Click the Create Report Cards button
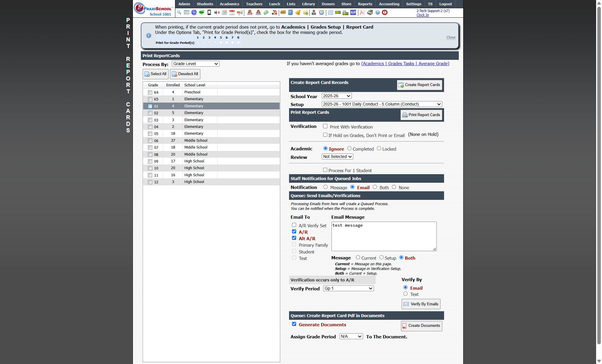The width and height of the screenshot is (602, 364). pos(419,85)
